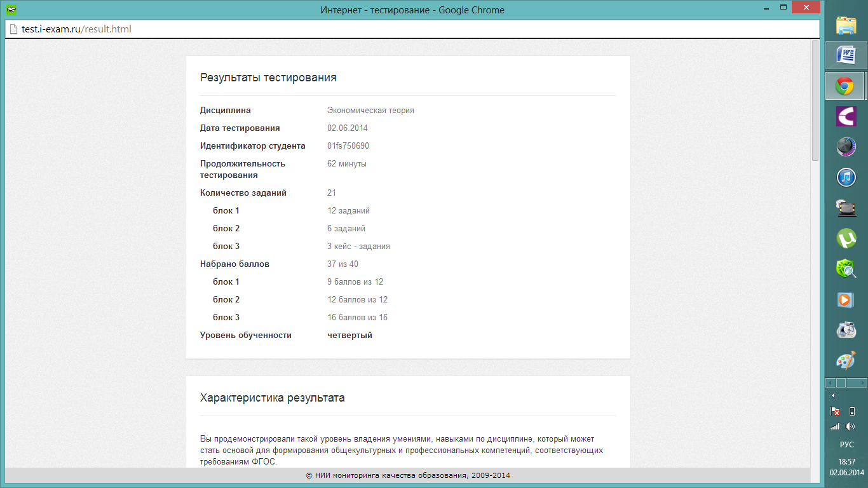The image size is (868, 488).
Task: Open the network signal icon
Action: point(836,426)
